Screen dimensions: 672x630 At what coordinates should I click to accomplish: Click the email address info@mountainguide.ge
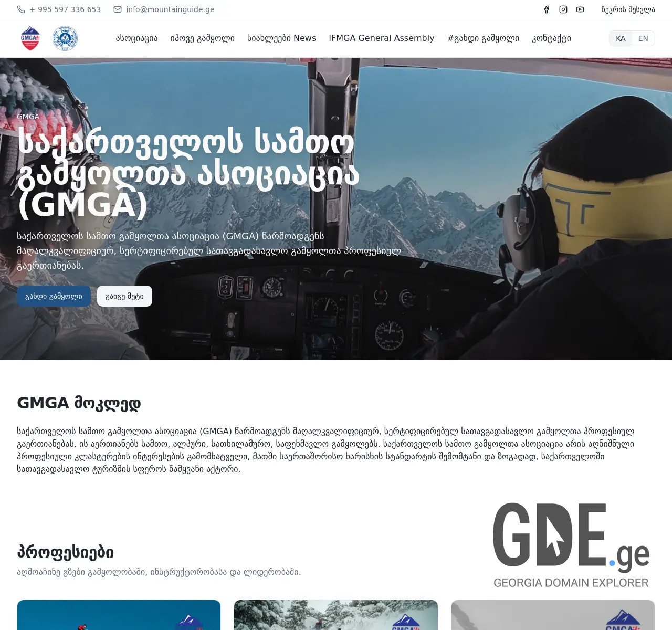click(x=170, y=9)
